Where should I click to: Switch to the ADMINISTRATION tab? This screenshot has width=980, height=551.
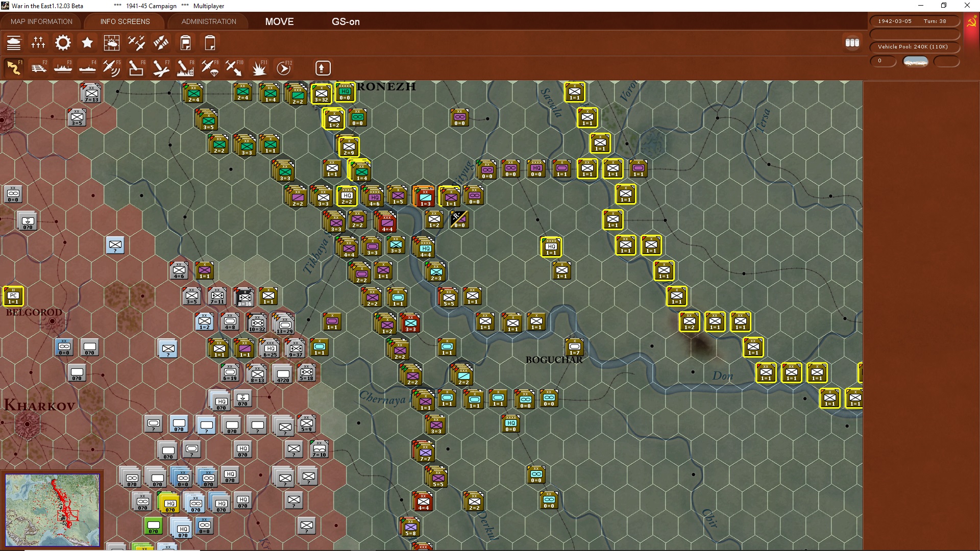pyautogui.click(x=209, y=21)
